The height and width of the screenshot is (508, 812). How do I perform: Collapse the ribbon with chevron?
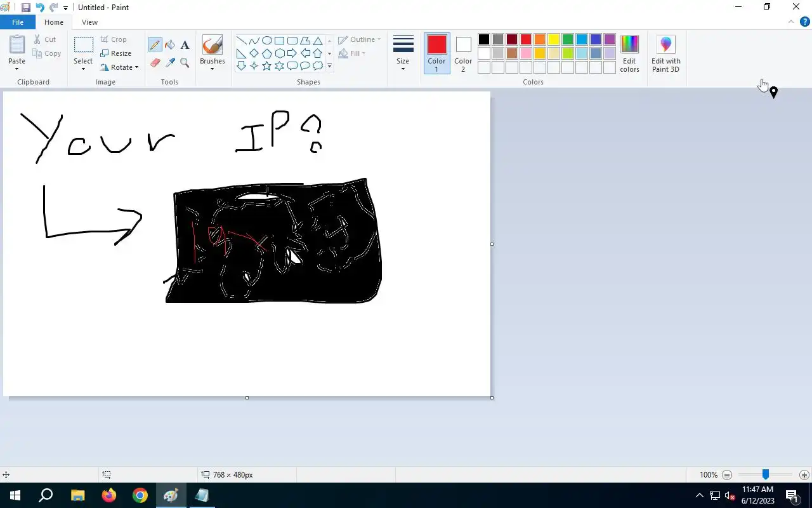coord(791,22)
